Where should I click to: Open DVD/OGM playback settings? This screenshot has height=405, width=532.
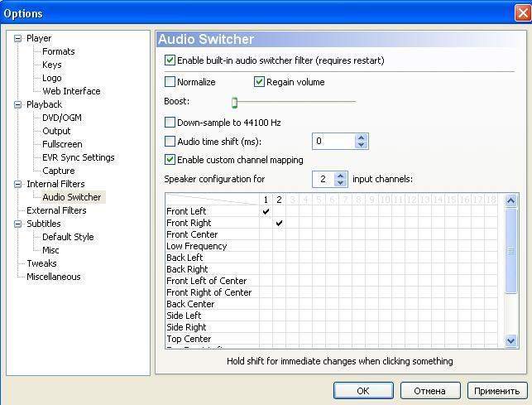[x=62, y=118]
